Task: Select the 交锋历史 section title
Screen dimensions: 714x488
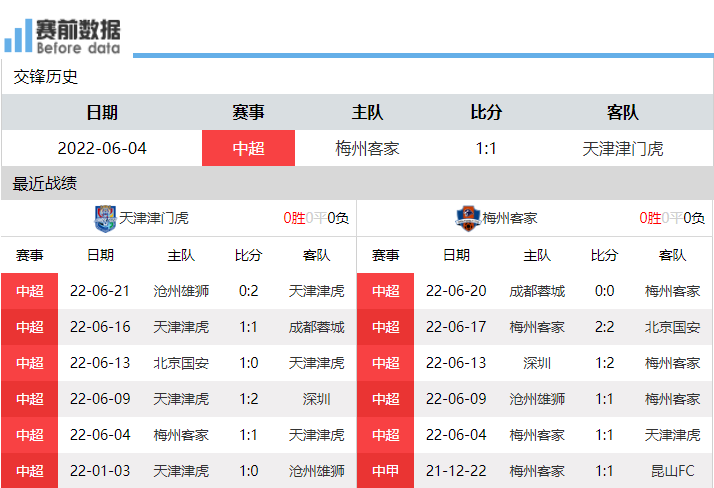Action: [46, 76]
